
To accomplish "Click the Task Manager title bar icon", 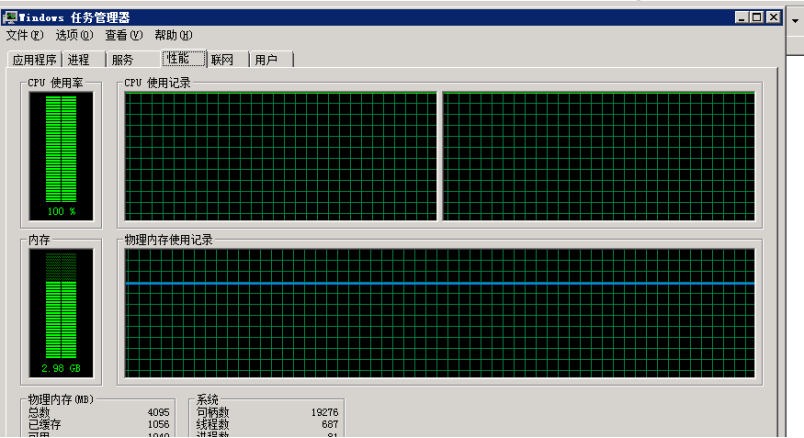I will (x=10, y=17).
